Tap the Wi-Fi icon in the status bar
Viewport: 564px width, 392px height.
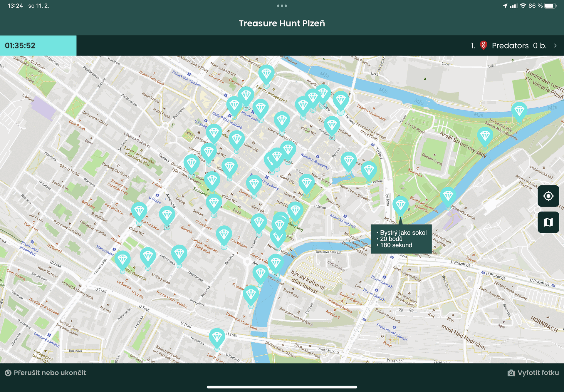point(523,6)
